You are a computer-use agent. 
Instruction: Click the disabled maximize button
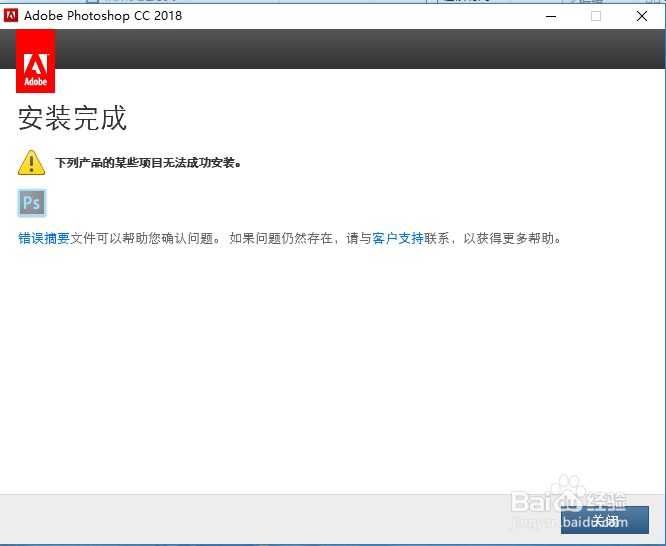[596, 16]
